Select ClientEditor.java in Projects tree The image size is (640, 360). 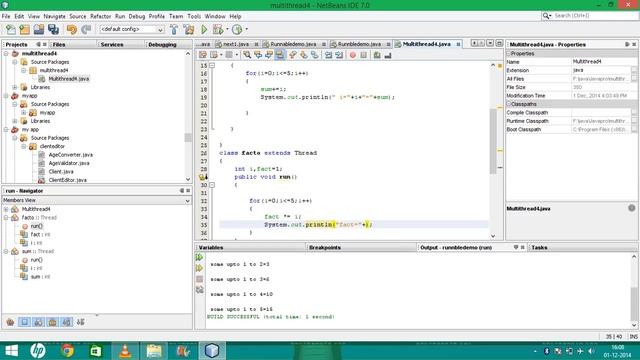pos(67,180)
